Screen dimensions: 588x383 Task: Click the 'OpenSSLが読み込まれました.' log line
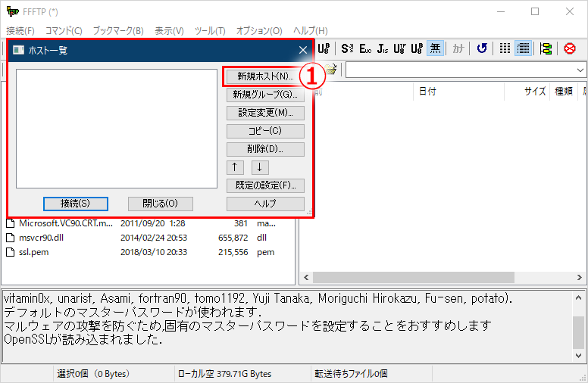(x=83, y=340)
